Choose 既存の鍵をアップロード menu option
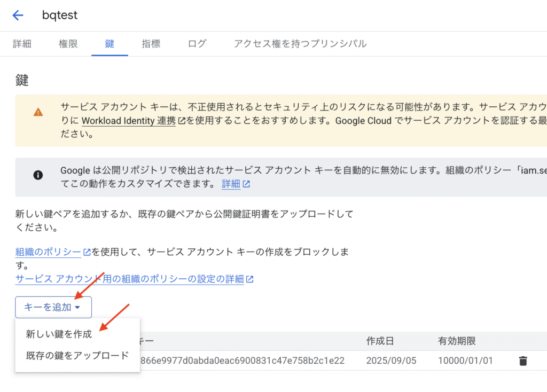The width and height of the screenshot is (547, 392). tap(77, 355)
